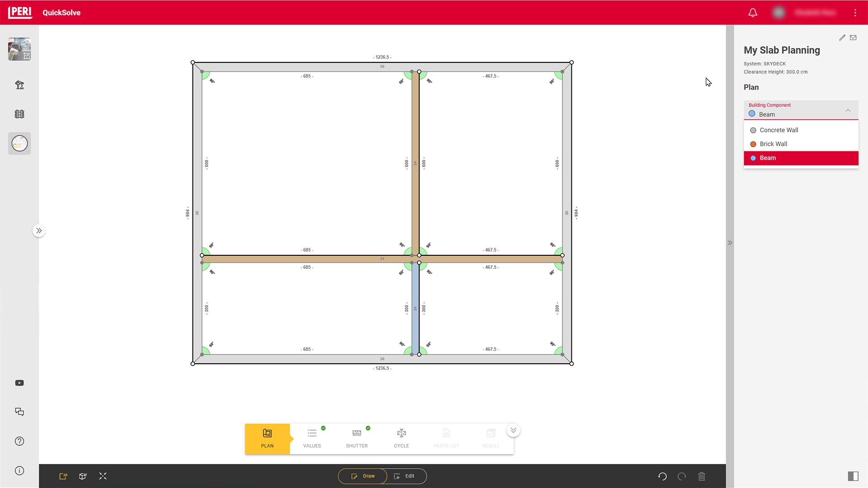Viewport: 868px width, 488px height.
Task: Open the crane/project setup icon in sidebar
Action: click(x=19, y=84)
